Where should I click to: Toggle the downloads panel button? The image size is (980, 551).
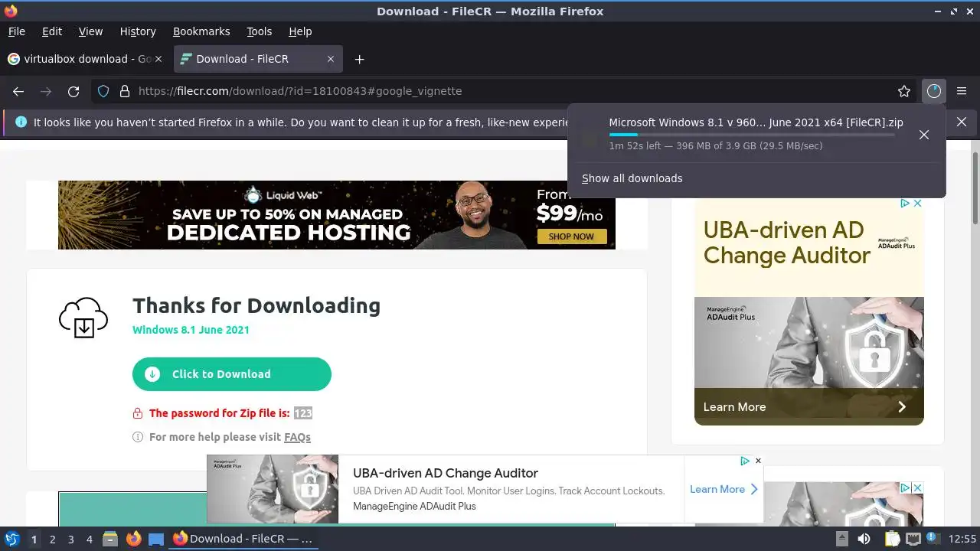coord(933,91)
